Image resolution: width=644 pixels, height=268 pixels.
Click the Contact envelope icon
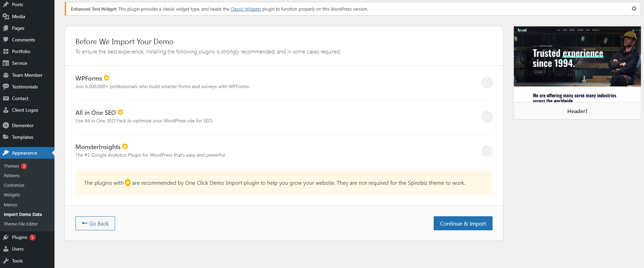click(x=6, y=98)
